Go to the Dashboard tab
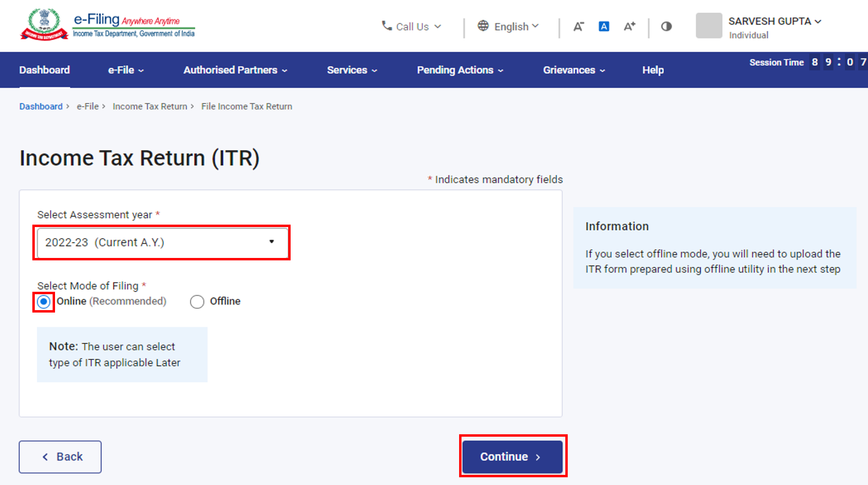This screenshot has width=868, height=485. pyautogui.click(x=44, y=70)
